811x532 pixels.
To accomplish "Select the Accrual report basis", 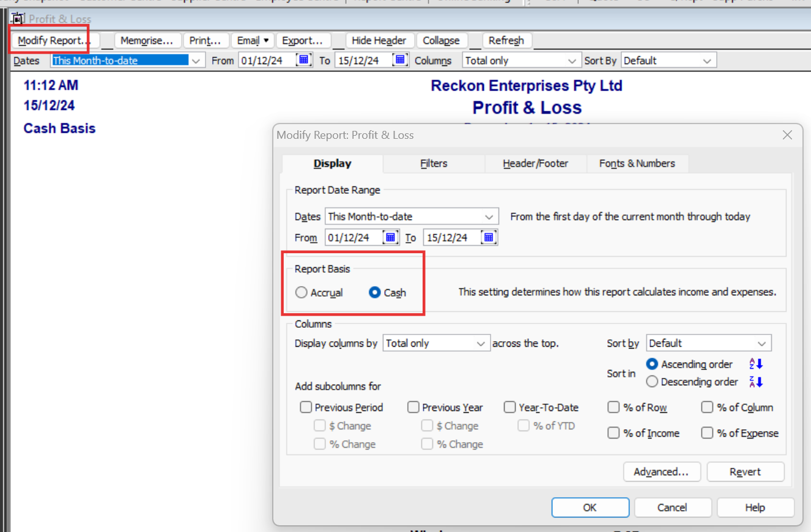I will pos(301,292).
